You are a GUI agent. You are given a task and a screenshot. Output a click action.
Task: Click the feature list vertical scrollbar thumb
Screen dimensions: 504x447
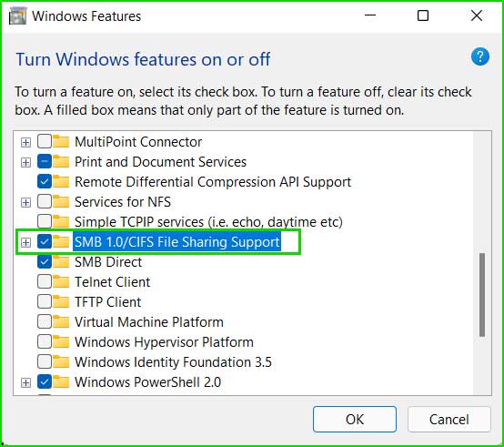482,295
